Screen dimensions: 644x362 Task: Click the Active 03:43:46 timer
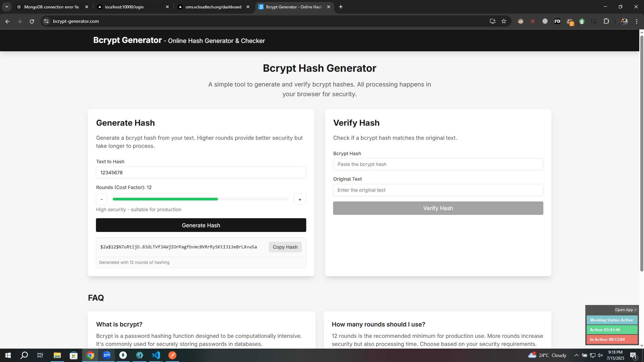pos(612,330)
